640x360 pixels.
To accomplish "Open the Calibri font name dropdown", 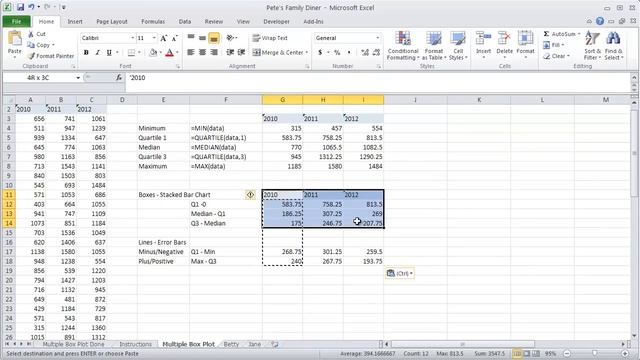I will [133, 38].
